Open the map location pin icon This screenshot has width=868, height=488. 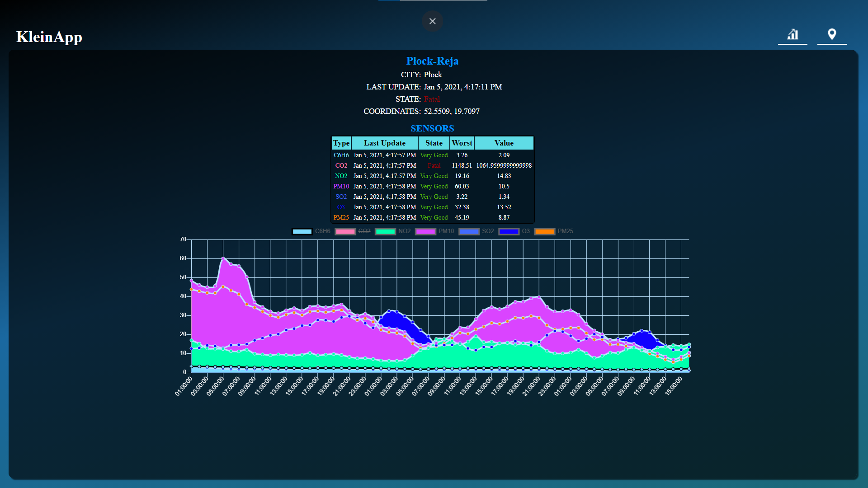[x=832, y=35]
